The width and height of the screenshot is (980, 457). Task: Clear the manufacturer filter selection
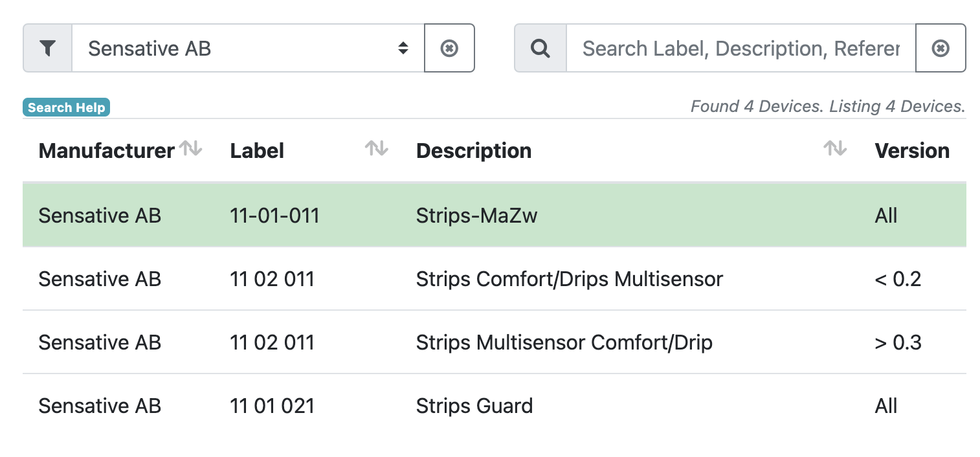(449, 49)
